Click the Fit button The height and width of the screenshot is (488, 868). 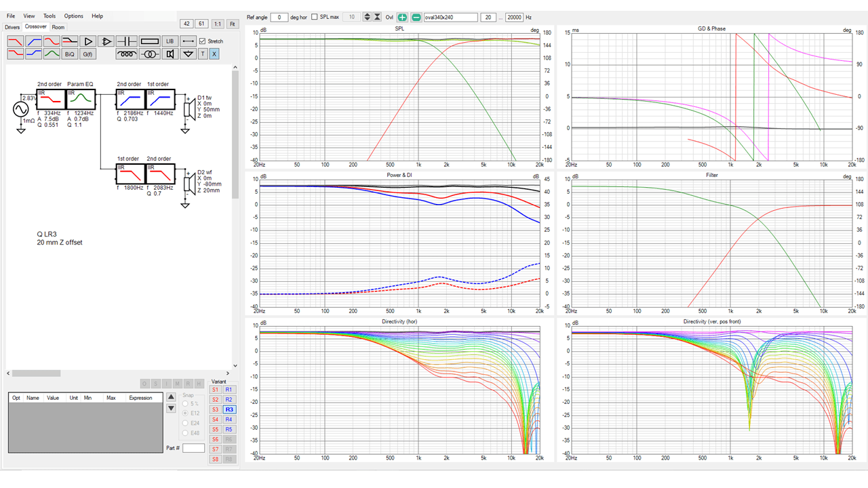click(233, 24)
